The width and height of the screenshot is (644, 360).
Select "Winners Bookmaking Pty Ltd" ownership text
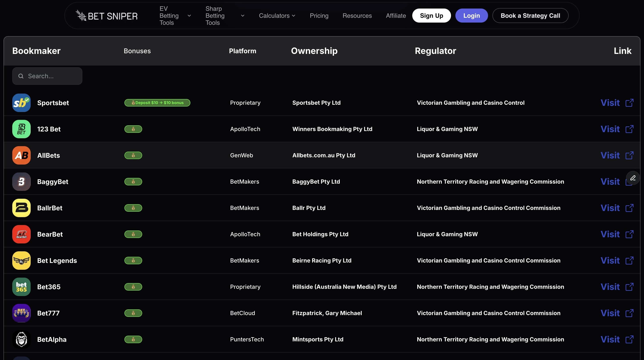[332, 129]
